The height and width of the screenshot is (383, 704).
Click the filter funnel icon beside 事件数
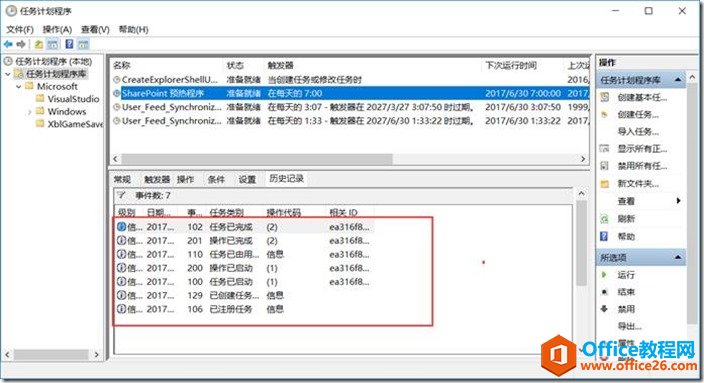click(121, 195)
